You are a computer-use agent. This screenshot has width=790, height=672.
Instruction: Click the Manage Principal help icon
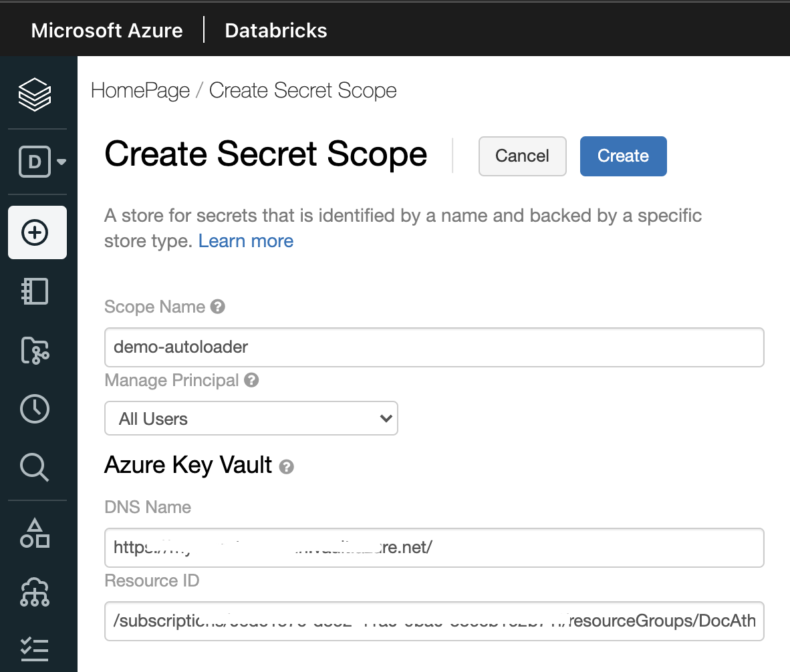click(x=251, y=380)
